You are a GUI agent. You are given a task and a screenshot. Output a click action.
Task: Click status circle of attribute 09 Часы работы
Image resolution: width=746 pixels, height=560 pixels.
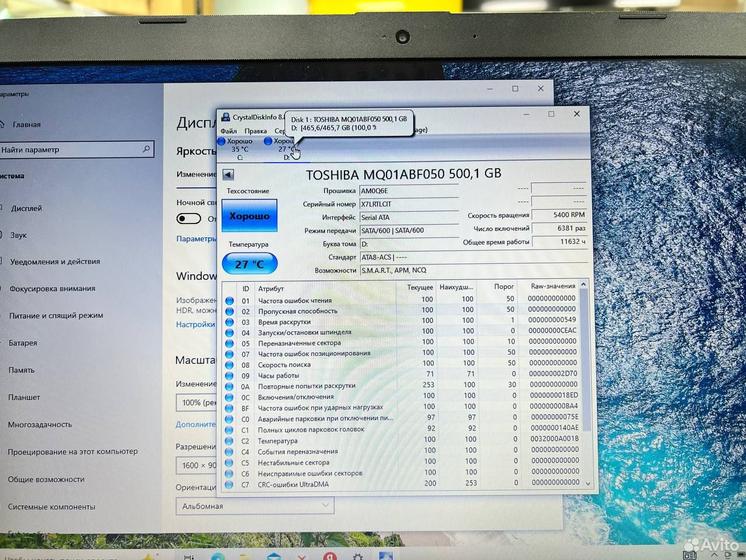[229, 376]
